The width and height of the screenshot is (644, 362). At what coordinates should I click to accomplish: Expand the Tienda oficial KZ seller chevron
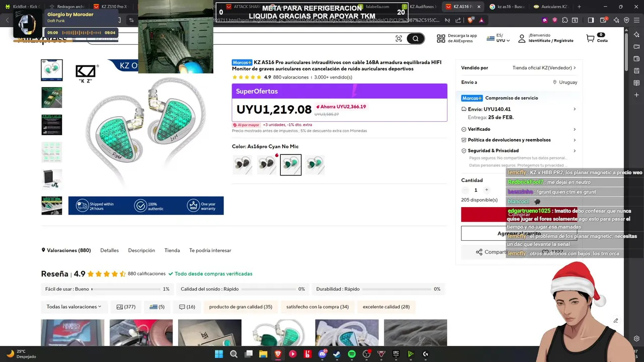pyautogui.click(x=575, y=68)
